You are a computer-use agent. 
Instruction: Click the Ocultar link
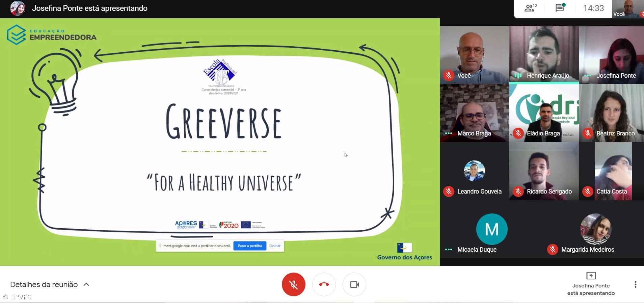[x=275, y=246]
